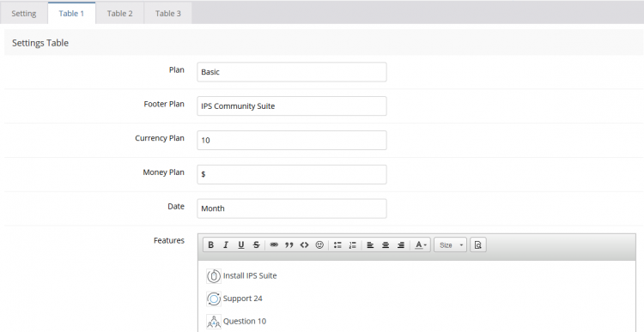
Task: Insert a link using the chain icon
Action: [x=274, y=245]
